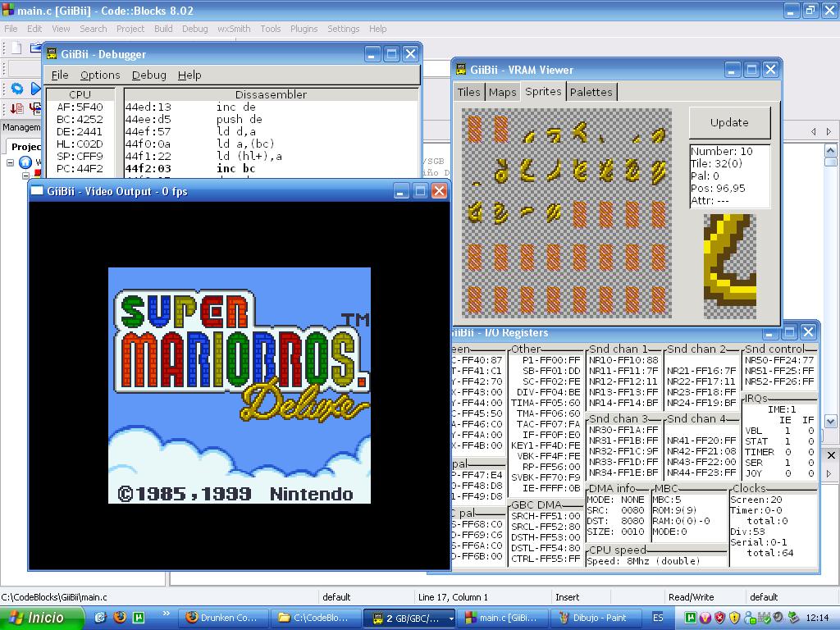Open the Options menu in Debugger

[x=100, y=75]
